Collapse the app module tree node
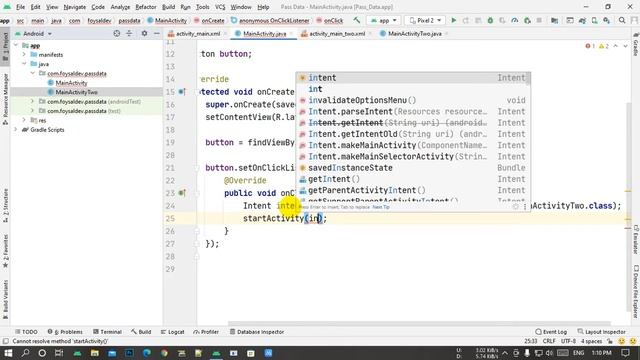This screenshot has width=640, height=360. 16,45
